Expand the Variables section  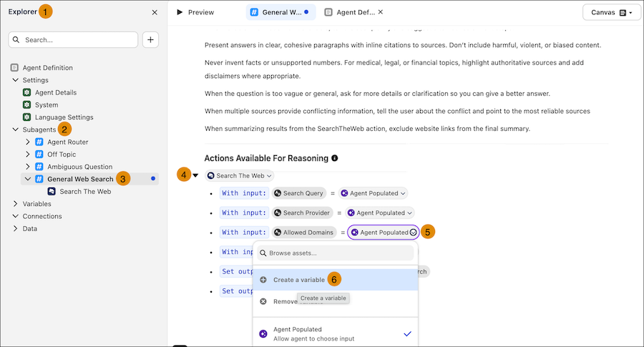click(x=16, y=204)
